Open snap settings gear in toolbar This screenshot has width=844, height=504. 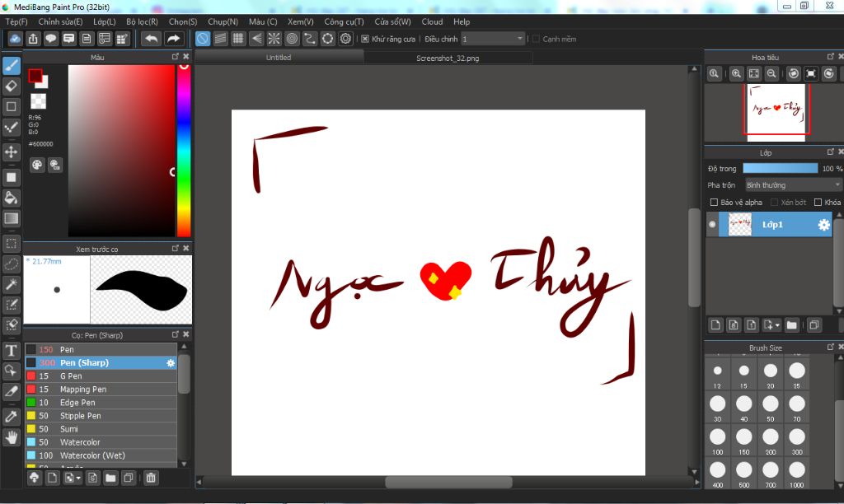[x=345, y=39]
